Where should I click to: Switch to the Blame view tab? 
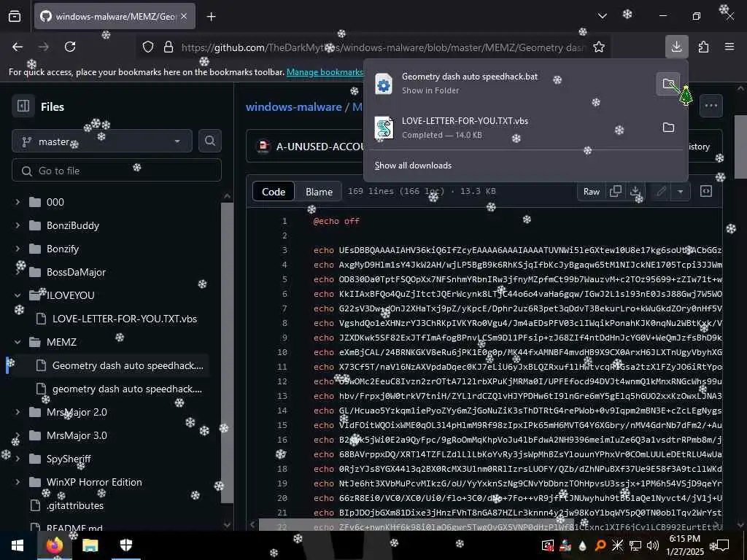pos(319,192)
